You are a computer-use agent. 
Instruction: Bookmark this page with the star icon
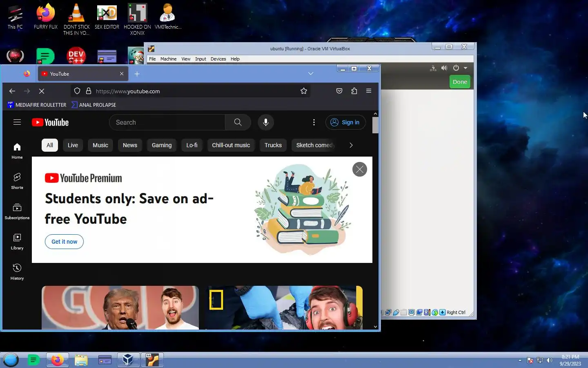[304, 91]
